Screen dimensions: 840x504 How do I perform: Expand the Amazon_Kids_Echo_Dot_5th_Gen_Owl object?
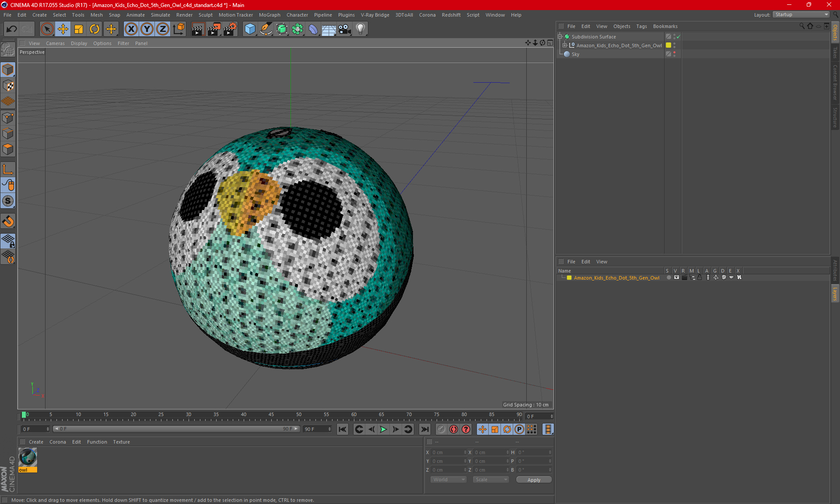click(564, 45)
